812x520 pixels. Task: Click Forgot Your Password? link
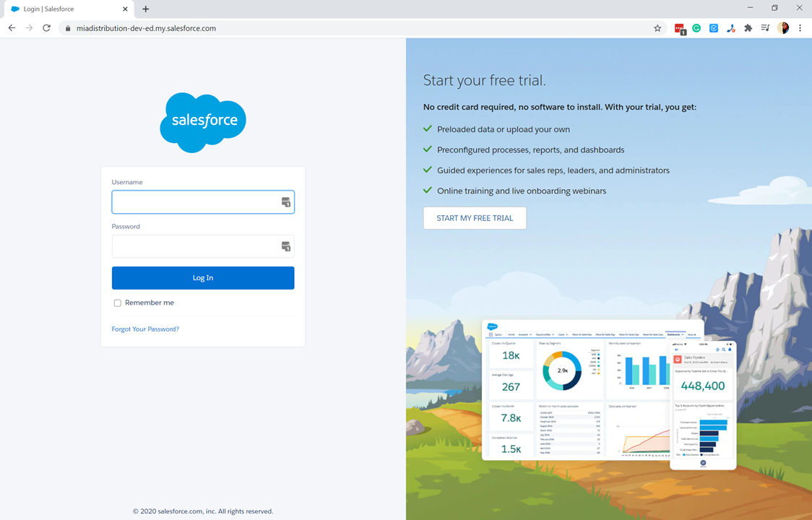145,329
